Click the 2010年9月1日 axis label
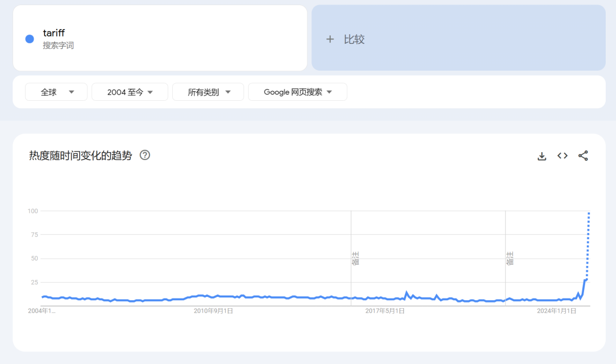Viewport: 616px width, 364px height. [213, 311]
